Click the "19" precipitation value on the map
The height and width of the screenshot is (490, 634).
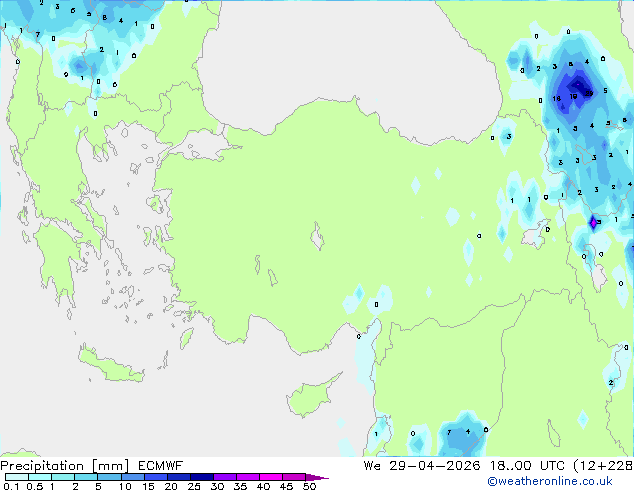pyautogui.click(x=573, y=97)
